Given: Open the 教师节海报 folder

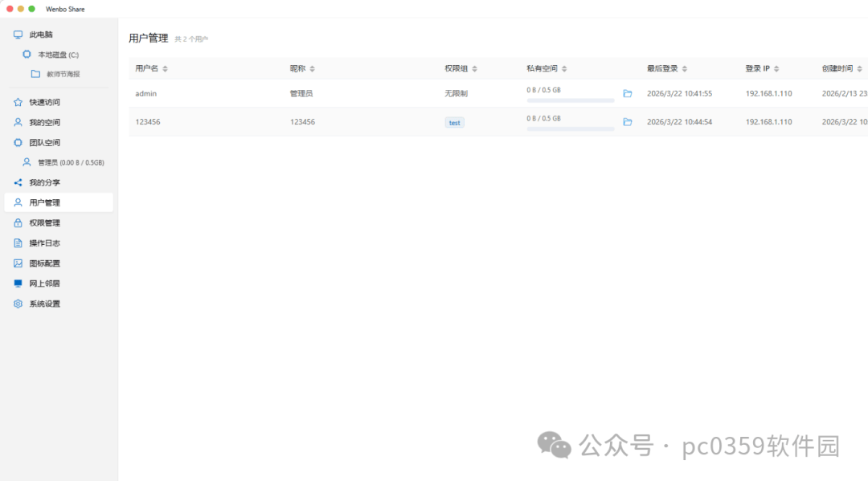Looking at the screenshot, I should click(63, 74).
